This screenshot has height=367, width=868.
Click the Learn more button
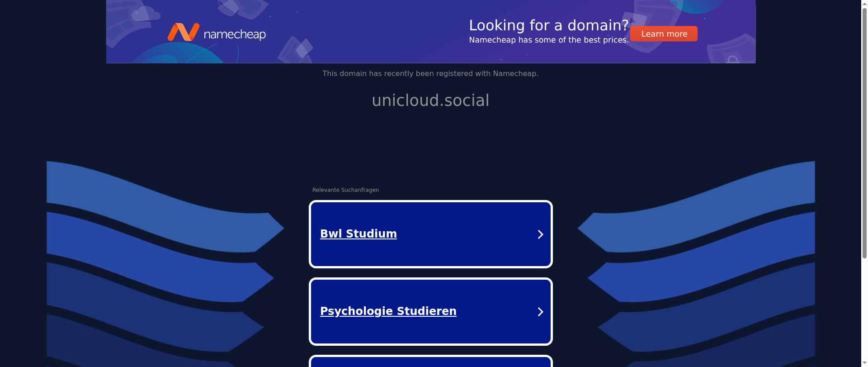pyautogui.click(x=664, y=33)
